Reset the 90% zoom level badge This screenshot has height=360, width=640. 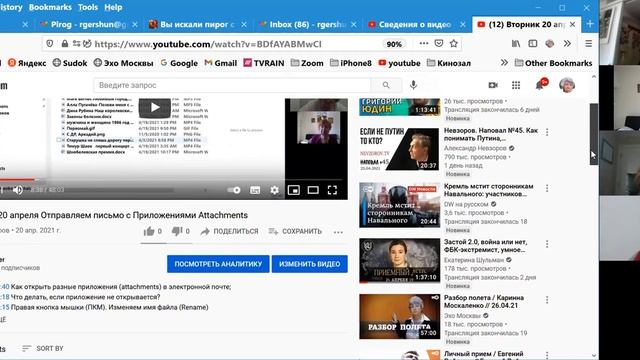[x=394, y=44]
